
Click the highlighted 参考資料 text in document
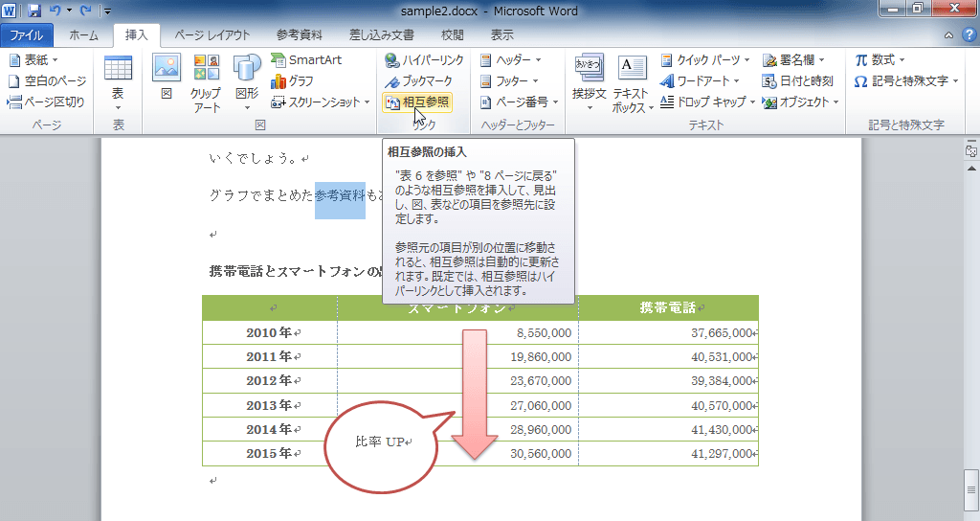tap(340, 195)
